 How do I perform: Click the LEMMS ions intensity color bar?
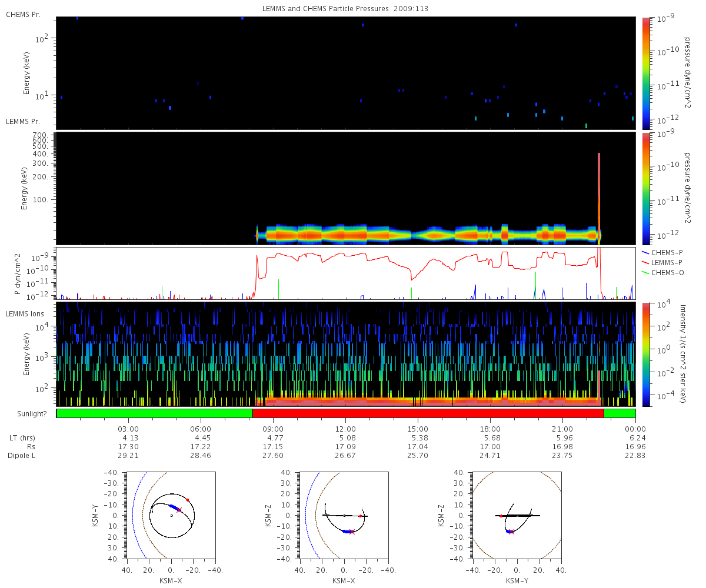pos(646,355)
